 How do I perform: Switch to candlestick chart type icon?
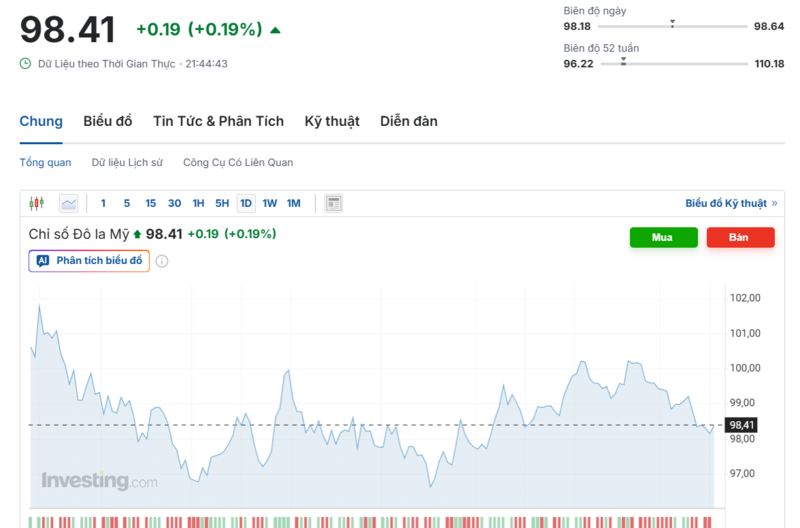point(37,203)
